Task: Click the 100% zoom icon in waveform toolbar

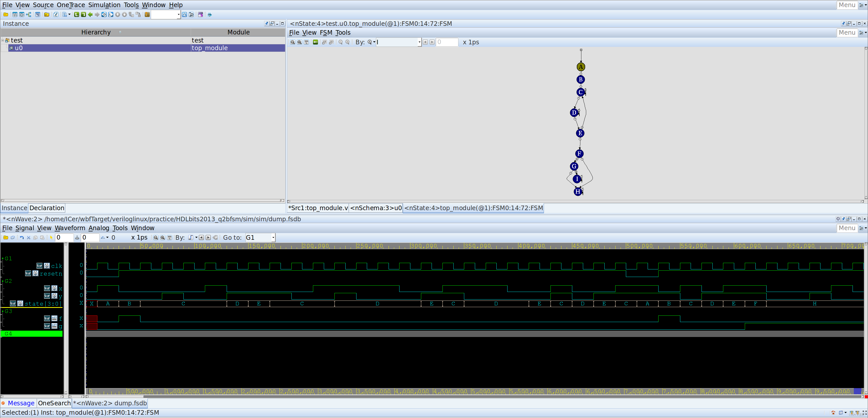Action: click(x=170, y=238)
